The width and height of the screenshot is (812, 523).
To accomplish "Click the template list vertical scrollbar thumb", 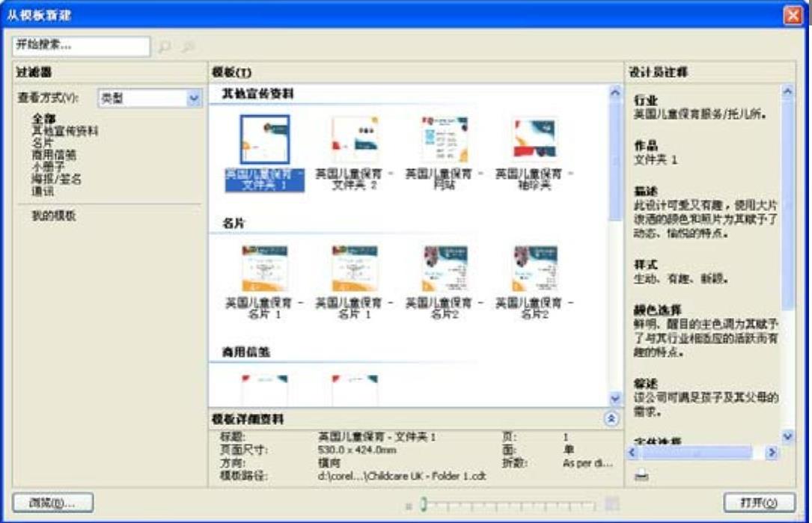I will [614, 161].
